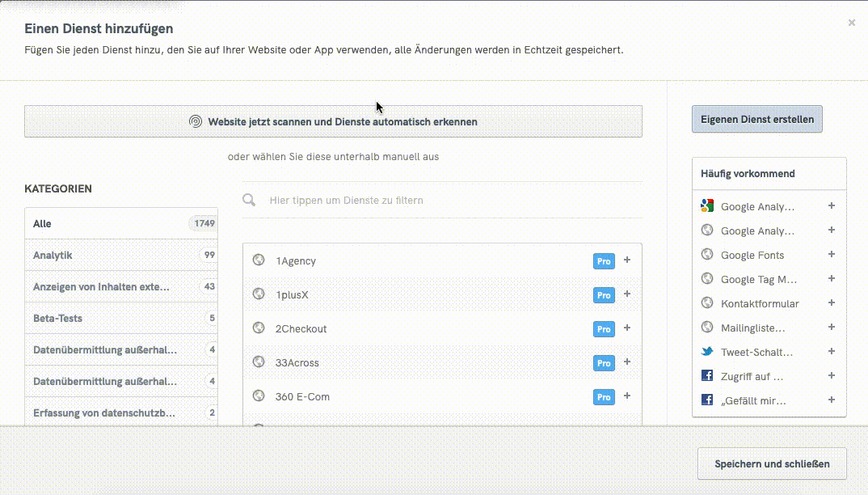Click Website jetzt scannen button
This screenshot has width=868, height=495.
[x=333, y=121]
